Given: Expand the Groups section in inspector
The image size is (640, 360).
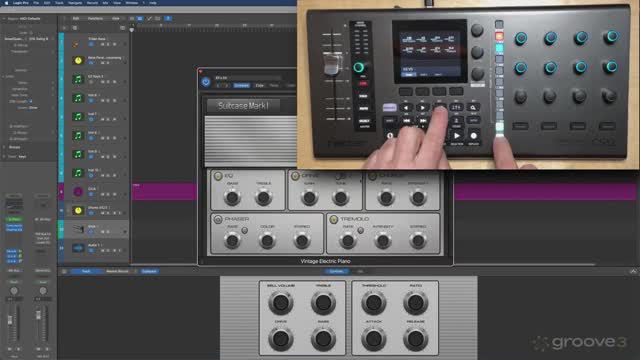Looking at the screenshot, I should (4, 147).
